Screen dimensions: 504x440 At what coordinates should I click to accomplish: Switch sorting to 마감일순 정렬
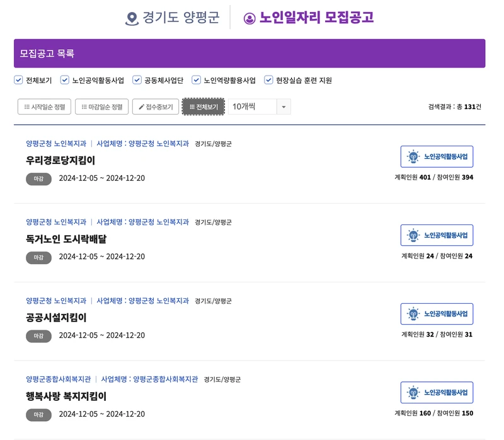click(104, 105)
